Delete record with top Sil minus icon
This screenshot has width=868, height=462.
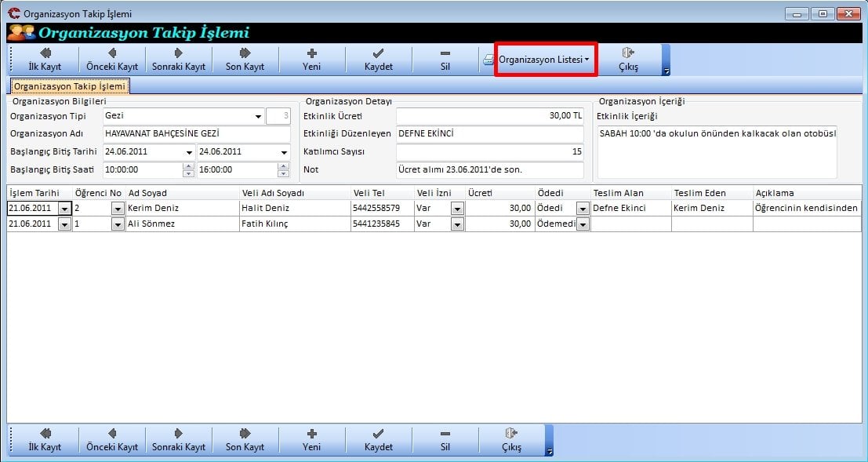tap(445, 53)
